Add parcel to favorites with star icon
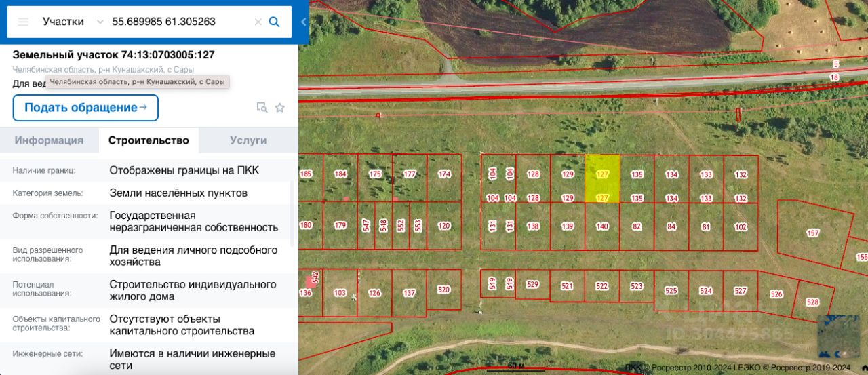The image size is (868, 375). tap(279, 107)
